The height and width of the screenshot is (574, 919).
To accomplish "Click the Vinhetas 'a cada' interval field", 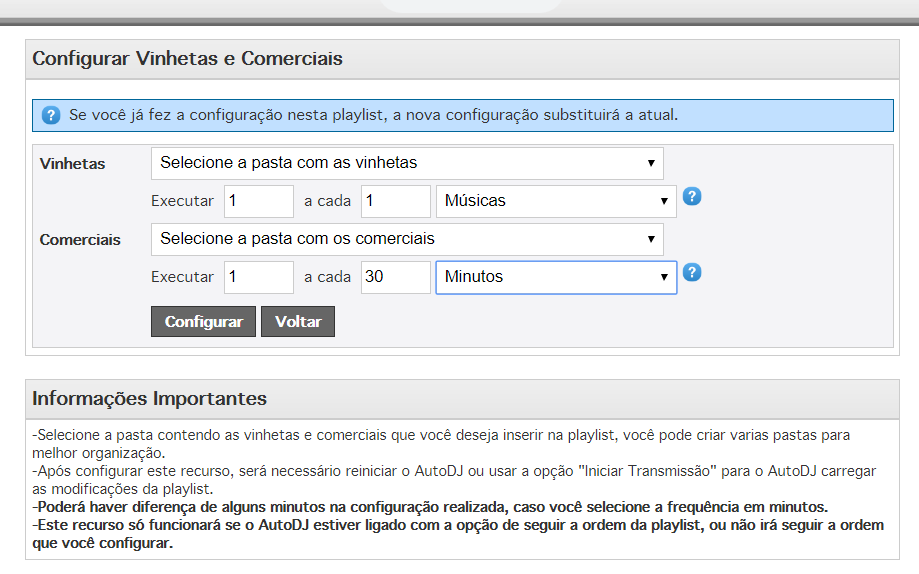I will (x=395, y=201).
